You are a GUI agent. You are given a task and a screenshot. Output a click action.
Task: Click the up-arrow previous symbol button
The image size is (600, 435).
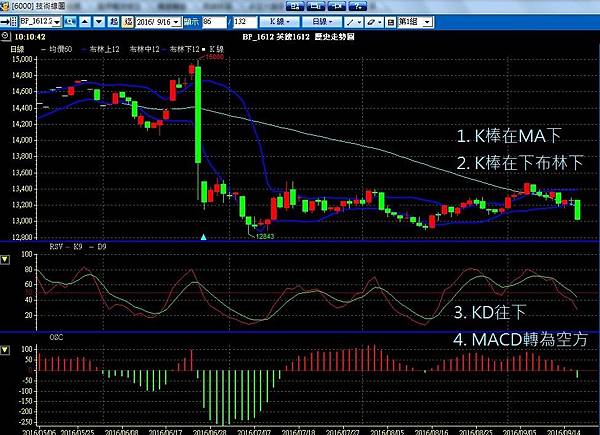(x=85, y=22)
